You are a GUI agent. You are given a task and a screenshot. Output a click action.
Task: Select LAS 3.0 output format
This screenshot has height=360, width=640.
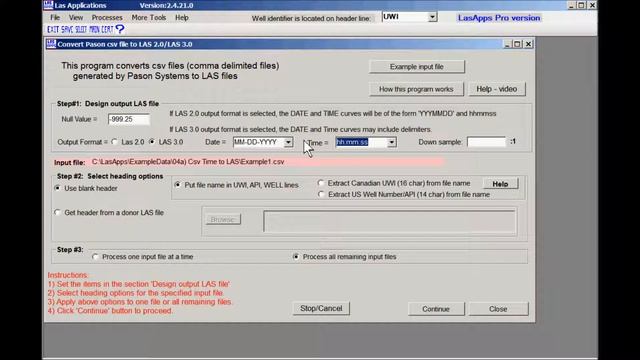[152, 142]
